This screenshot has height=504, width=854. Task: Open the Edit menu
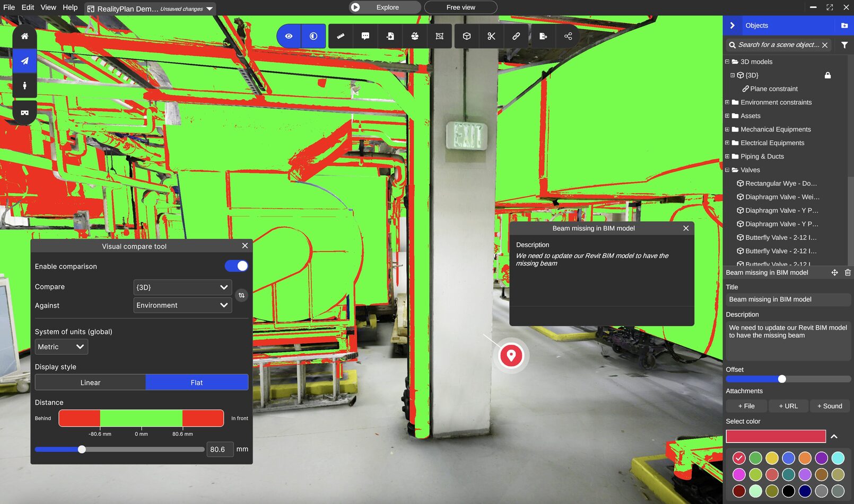pyautogui.click(x=28, y=7)
